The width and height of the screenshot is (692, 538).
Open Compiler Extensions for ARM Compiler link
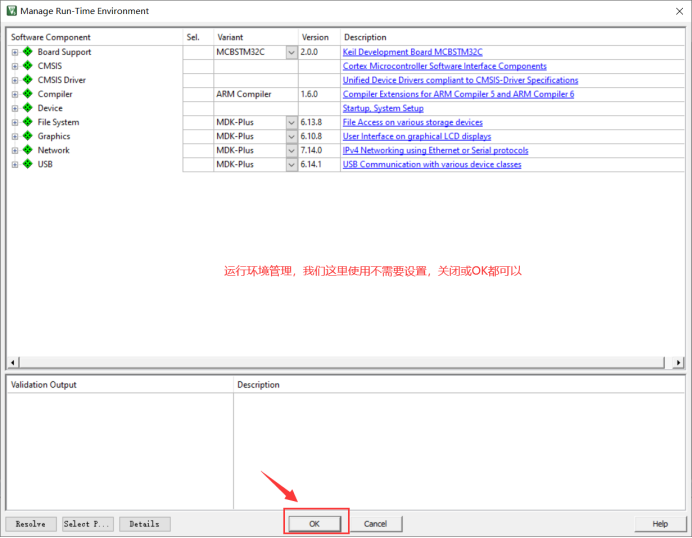(x=459, y=94)
